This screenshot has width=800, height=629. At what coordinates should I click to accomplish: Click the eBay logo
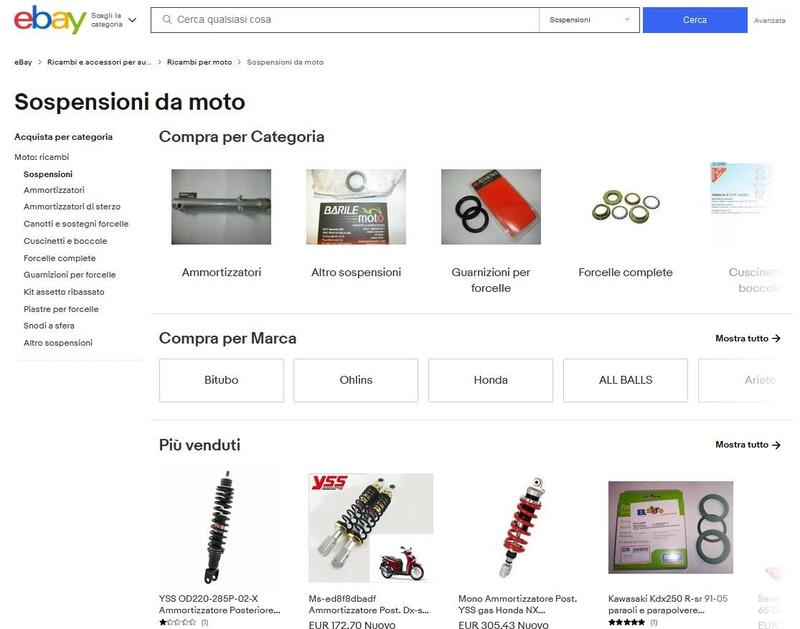[49, 19]
